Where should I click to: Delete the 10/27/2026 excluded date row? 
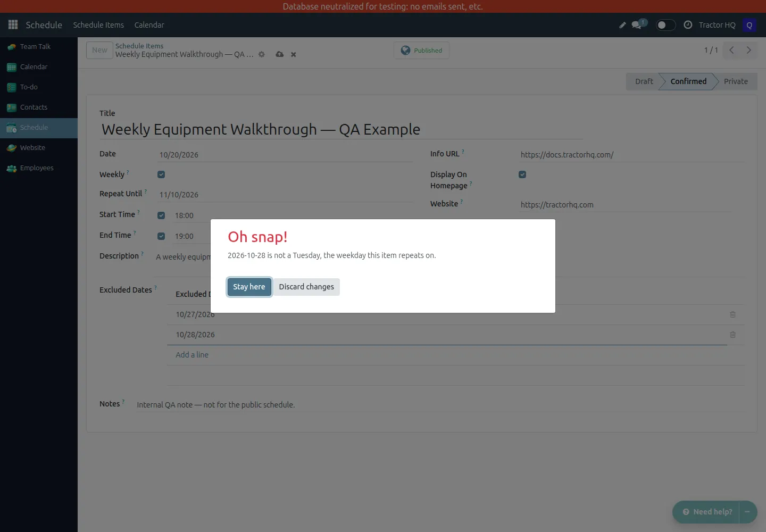pos(732,314)
